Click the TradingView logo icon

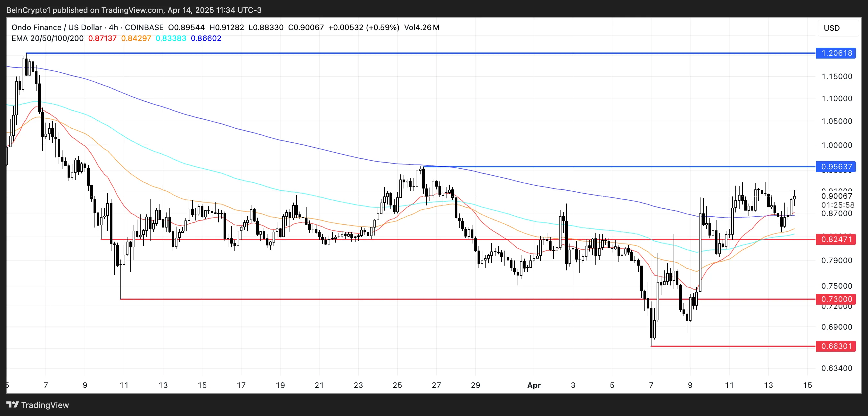[x=13, y=404]
